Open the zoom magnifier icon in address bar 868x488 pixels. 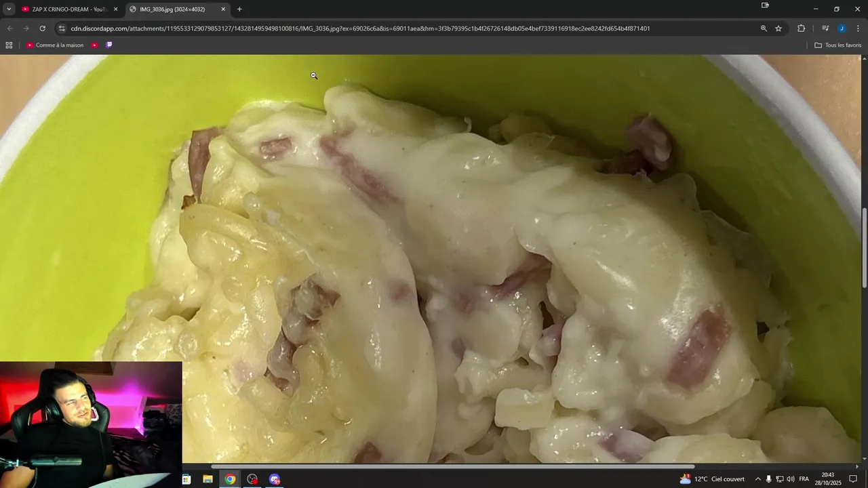point(764,28)
